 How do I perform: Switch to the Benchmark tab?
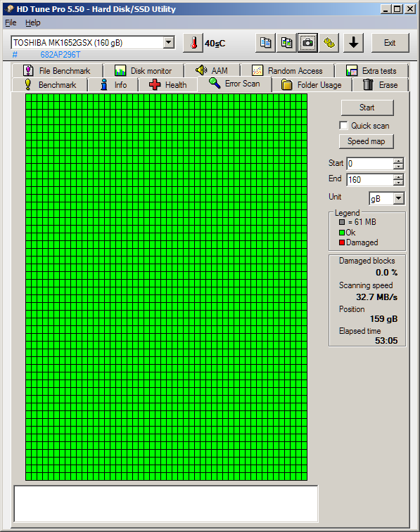click(x=50, y=85)
